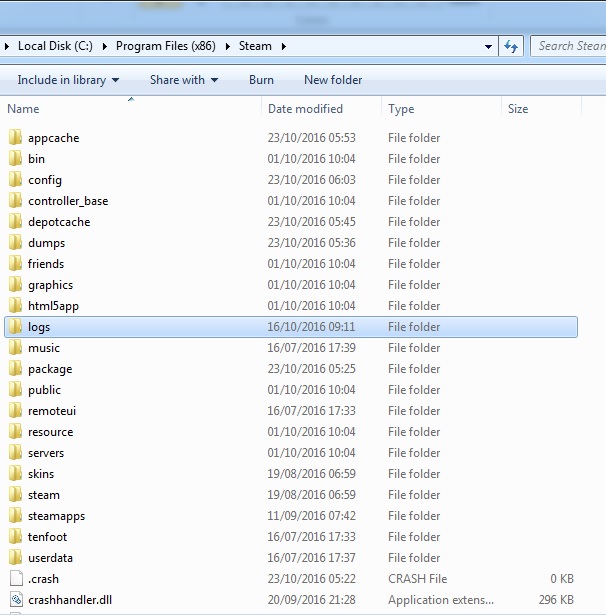Sort by Date modified column header
This screenshot has height=615, width=606.
(x=321, y=109)
